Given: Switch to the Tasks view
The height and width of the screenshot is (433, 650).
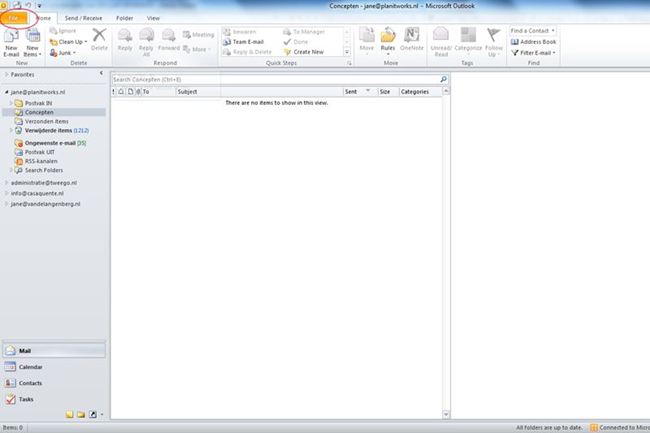Looking at the screenshot, I should (54, 399).
